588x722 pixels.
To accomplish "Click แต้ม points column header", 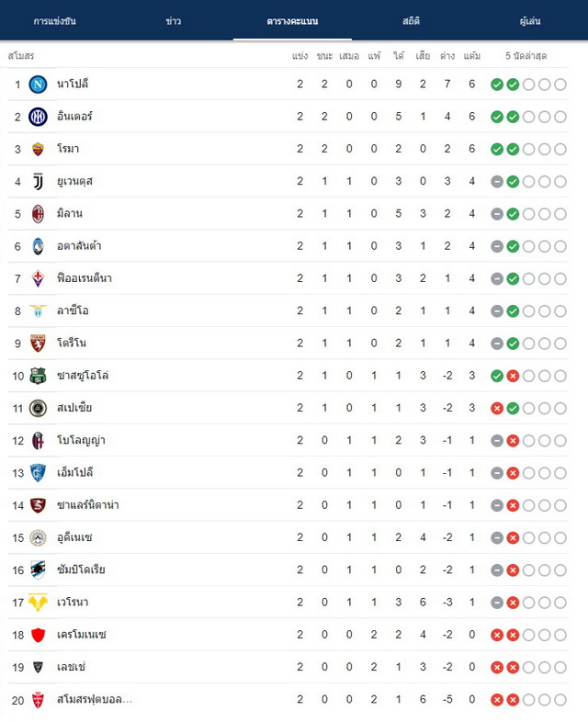I will tap(472, 56).
